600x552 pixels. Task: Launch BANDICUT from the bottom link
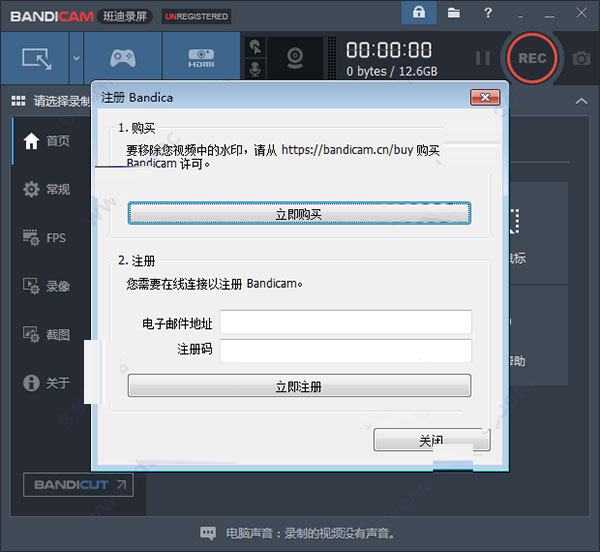point(78,485)
